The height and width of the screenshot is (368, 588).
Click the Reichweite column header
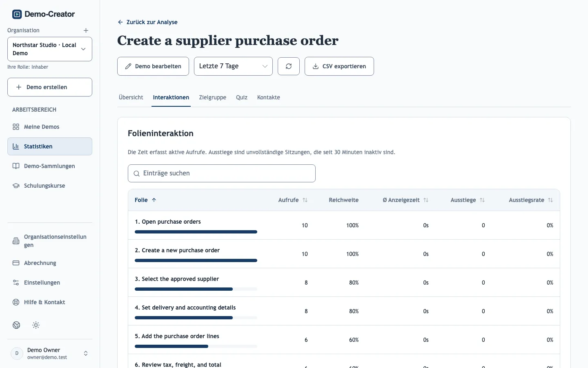point(344,200)
